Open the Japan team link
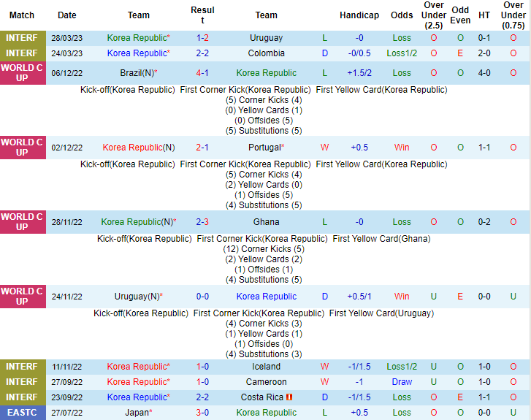The height and width of the screenshot is (420, 531). [140, 413]
